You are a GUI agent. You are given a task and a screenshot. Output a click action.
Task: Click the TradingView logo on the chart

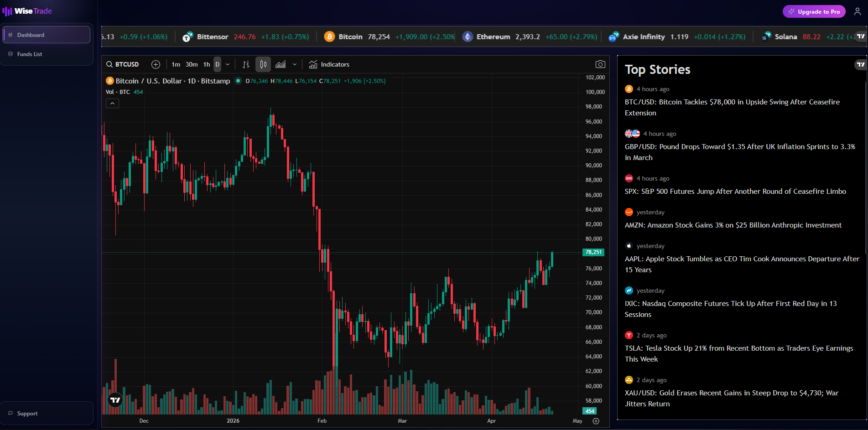click(115, 400)
